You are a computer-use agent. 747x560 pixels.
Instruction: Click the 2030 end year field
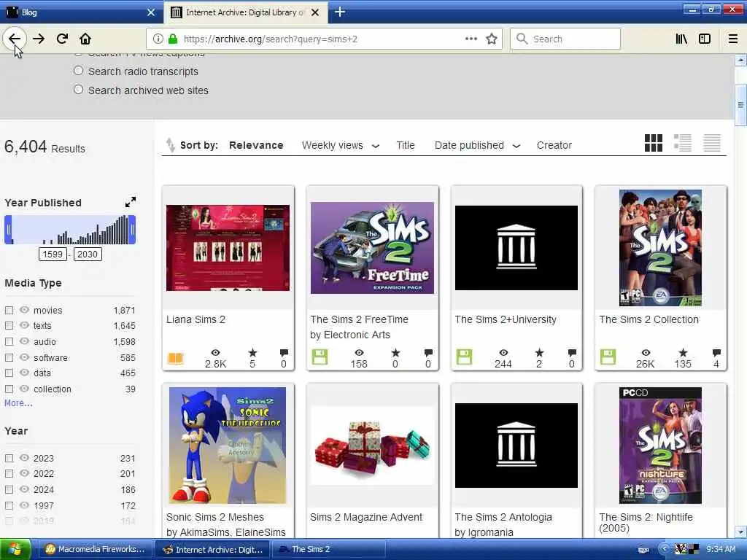pos(88,254)
